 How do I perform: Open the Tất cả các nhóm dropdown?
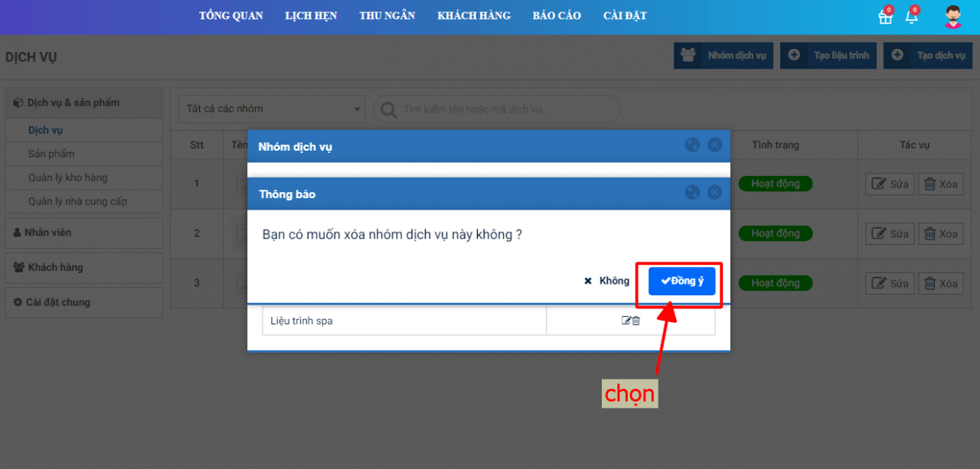(x=272, y=109)
